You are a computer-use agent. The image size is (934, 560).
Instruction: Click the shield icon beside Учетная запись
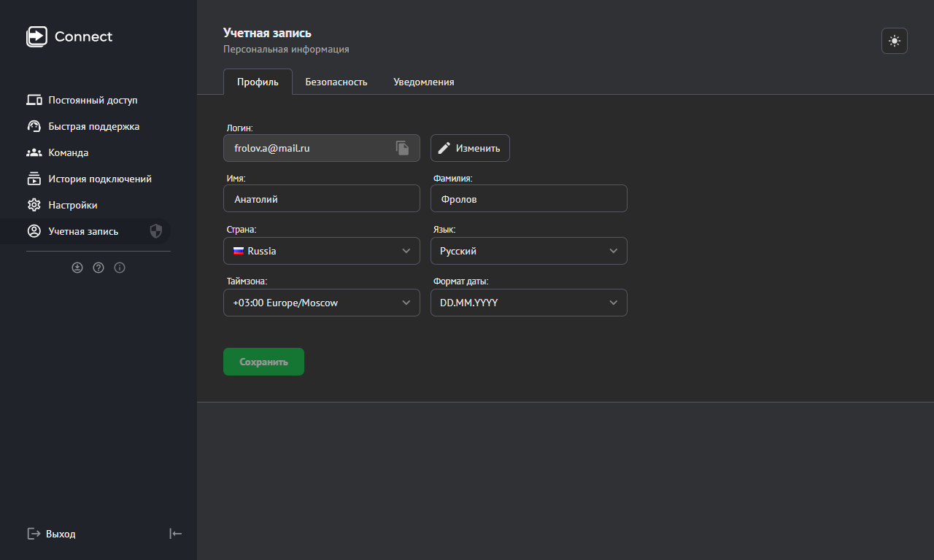click(155, 231)
